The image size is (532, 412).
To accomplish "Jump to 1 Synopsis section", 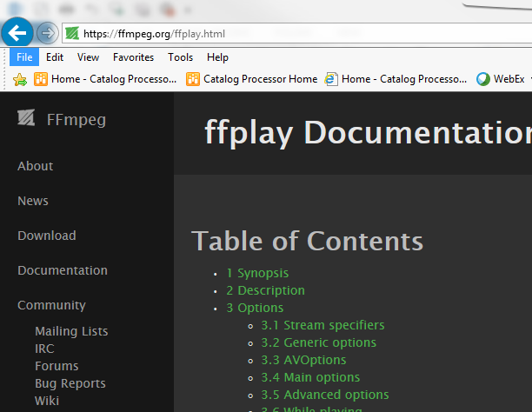I will pyautogui.click(x=257, y=273).
